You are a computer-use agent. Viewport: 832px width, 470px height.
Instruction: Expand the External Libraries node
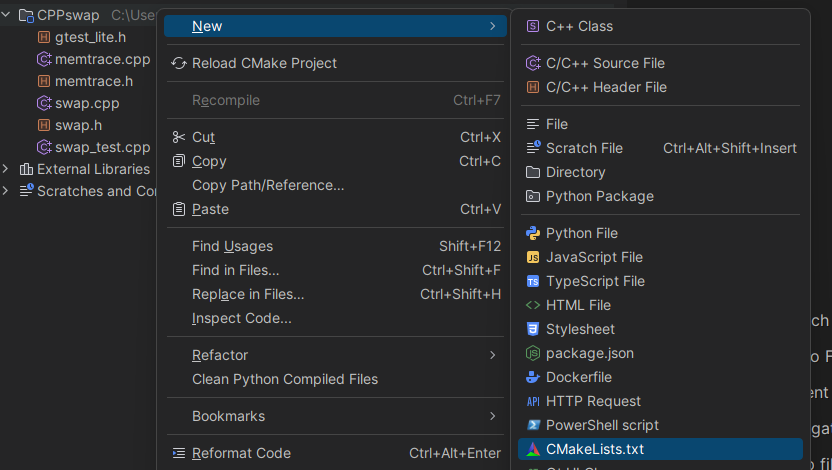pos(7,169)
